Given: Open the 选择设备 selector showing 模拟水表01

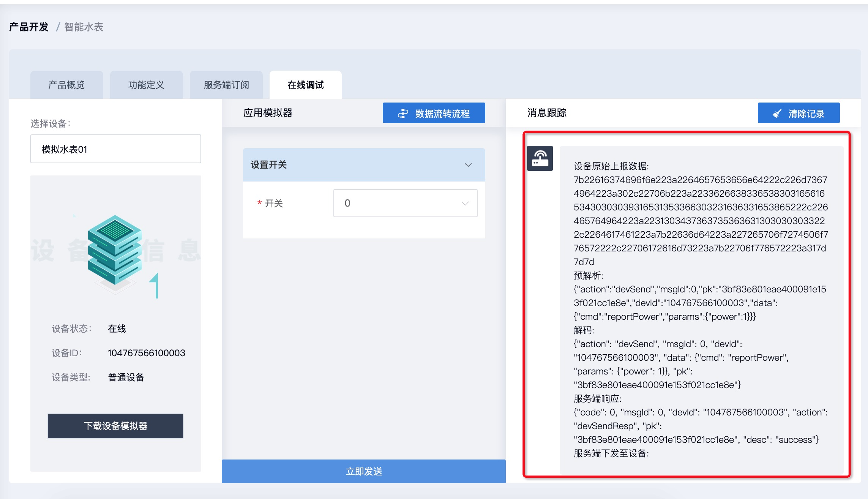Looking at the screenshot, I should pos(115,149).
